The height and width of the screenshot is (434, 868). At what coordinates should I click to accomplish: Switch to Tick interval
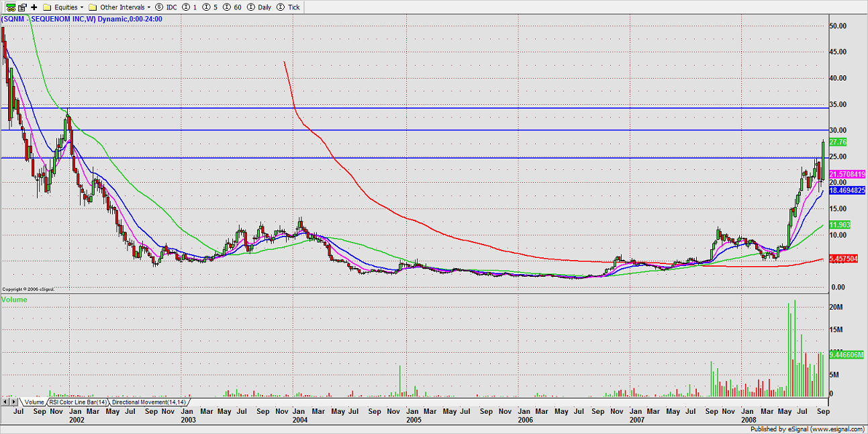click(x=289, y=7)
